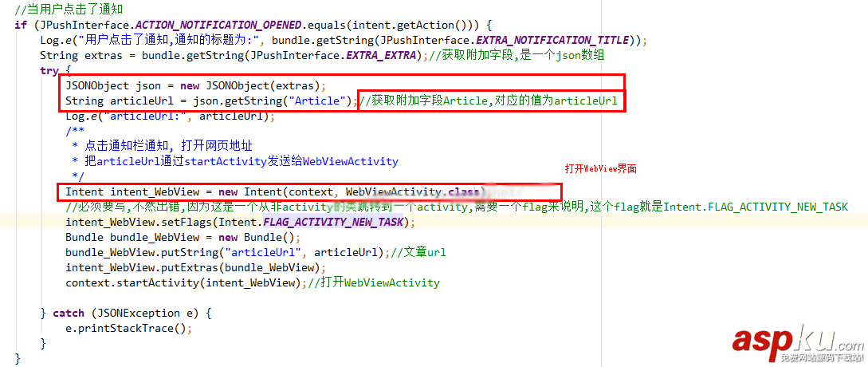Click the comment starting with '//必须要写,不然出错'
This screenshot has width=868, height=367.
457,207
